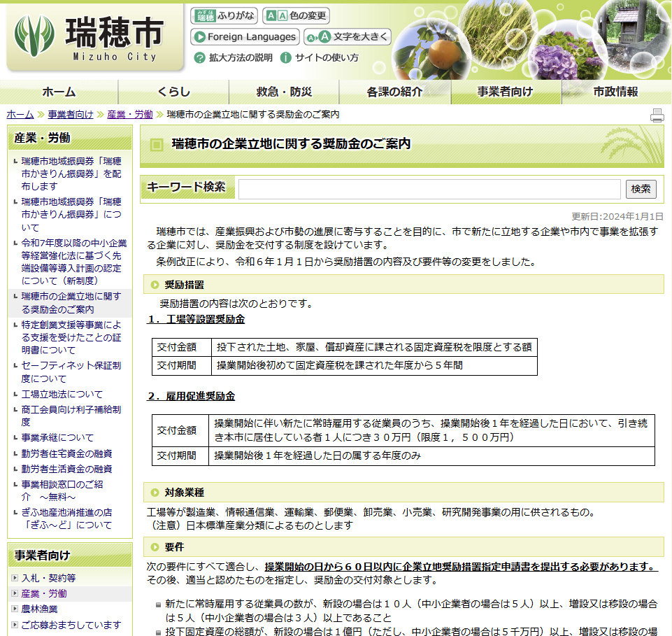Open the 事業承継について sidebar link
672x636 pixels.
point(57,437)
